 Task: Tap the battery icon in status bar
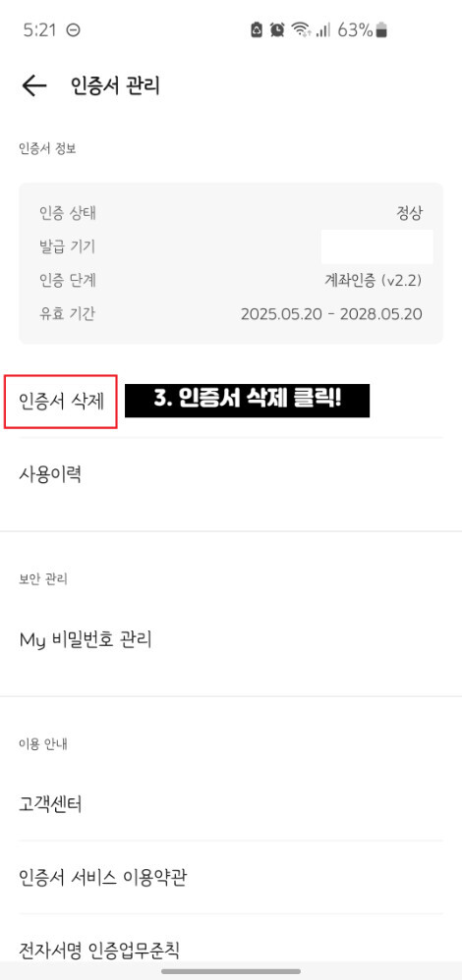381,30
